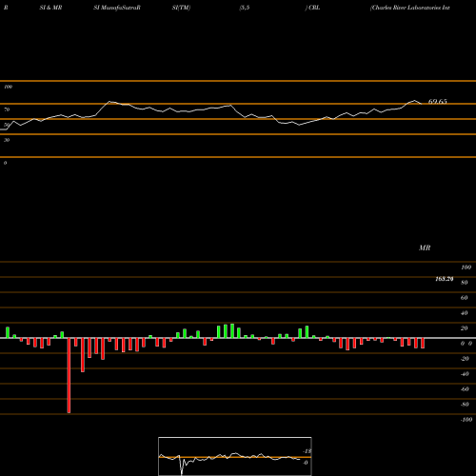The width and height of the screenshot is (476, 476).
Task: Click the 'MR' panel label
Action: tap(425, 248)
